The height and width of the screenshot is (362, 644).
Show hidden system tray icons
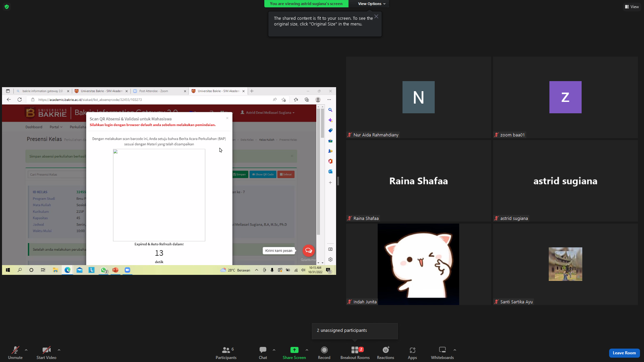pos(257,270)
